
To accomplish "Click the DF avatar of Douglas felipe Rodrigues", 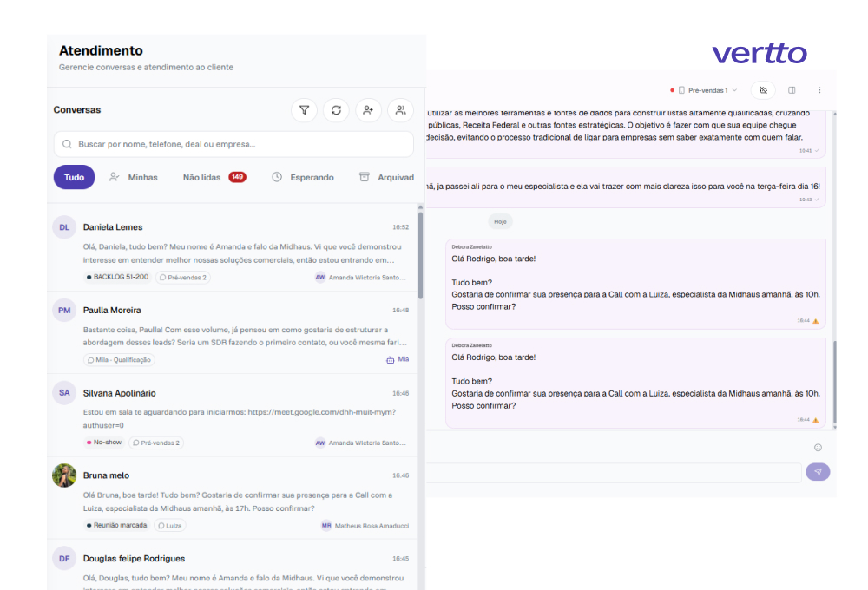I will pyautogui.click(x=64, y=559).
